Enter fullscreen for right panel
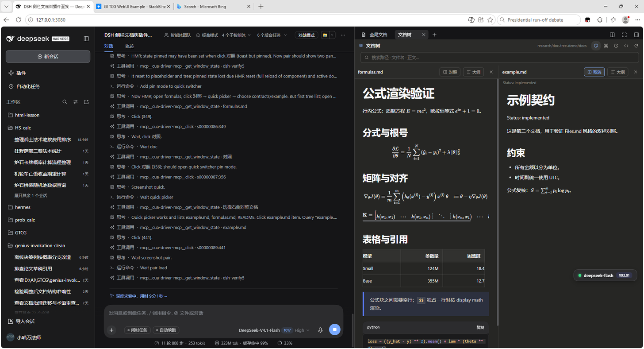The height and width of the screenshot is (349, 644). coord(625,35)
